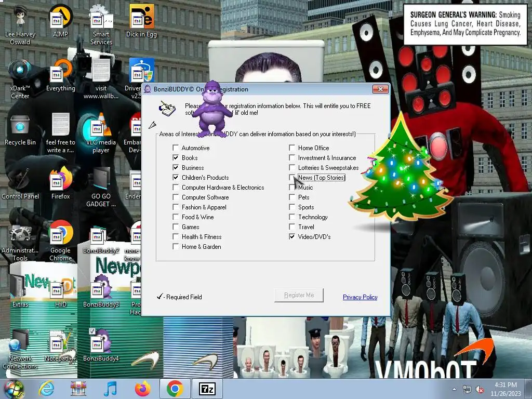Open the 7z taskbar button
The width and height of the screenshot is (532, 399).
click(x=207, y=389)
